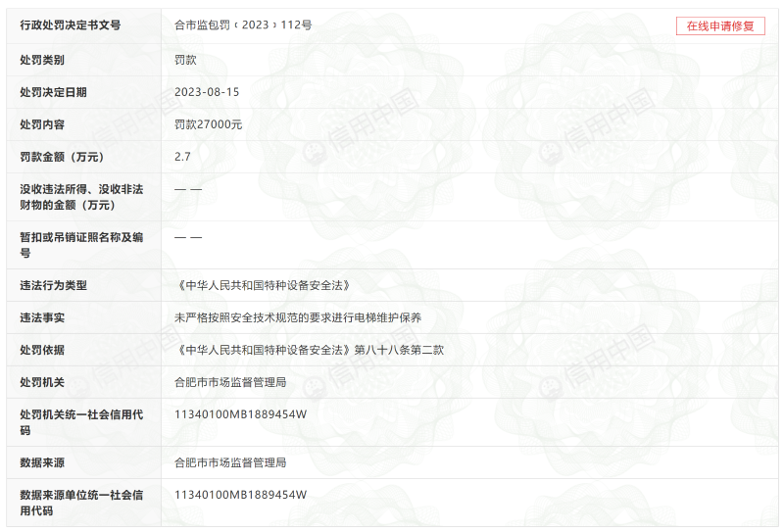This screenshot has width=784, height=532.
Task: Select the 行政处罚决定书文号 label
Action: click(70, 25)
